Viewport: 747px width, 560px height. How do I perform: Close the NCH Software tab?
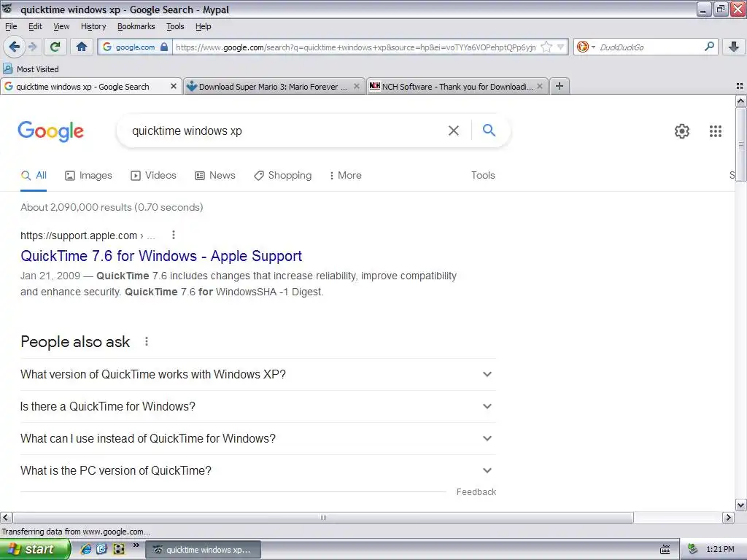click(540, 86)
